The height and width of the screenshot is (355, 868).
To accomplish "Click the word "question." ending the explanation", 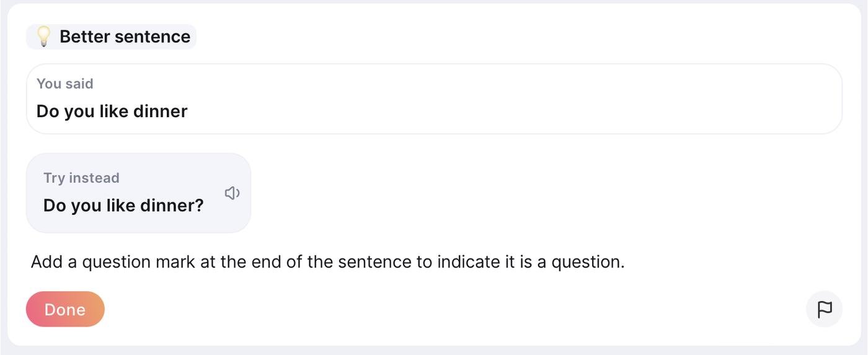I will [588, 262].
